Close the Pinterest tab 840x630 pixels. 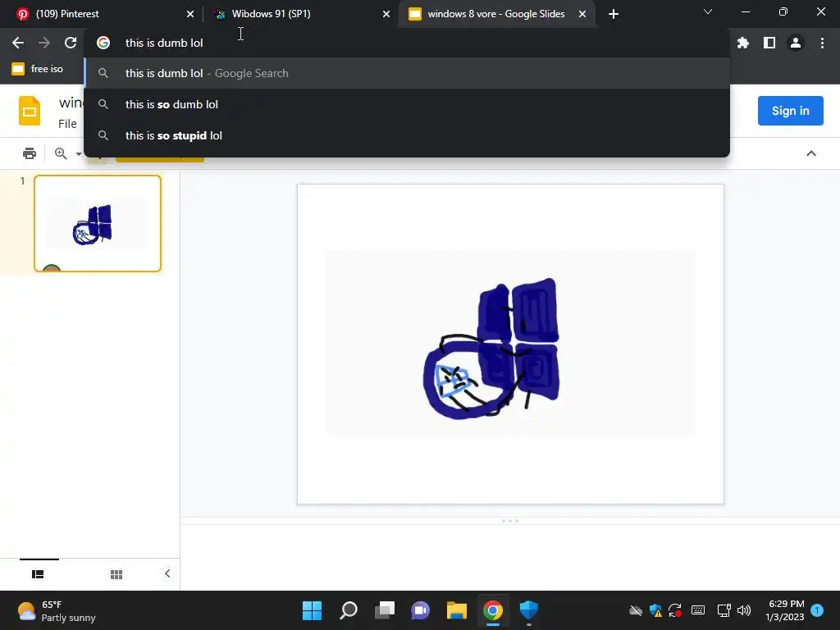190,14
